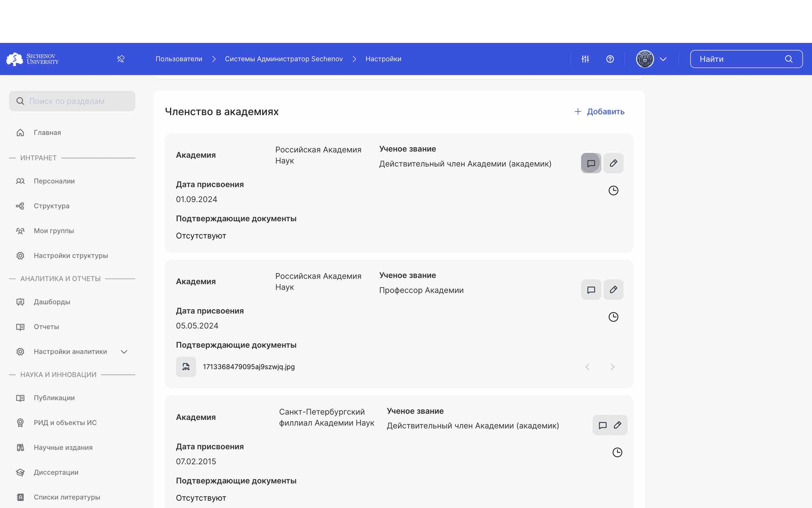The height and width of the screenshot is (508, 812).
Task: Click the home icon next to Главная
Action: tap(20, 133)
